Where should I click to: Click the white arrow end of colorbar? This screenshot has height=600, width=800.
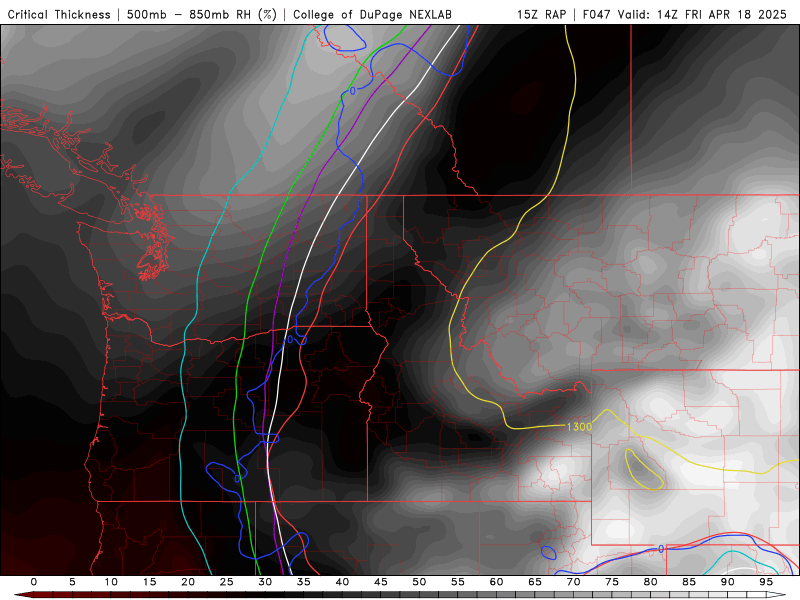[x=777, y=595]
